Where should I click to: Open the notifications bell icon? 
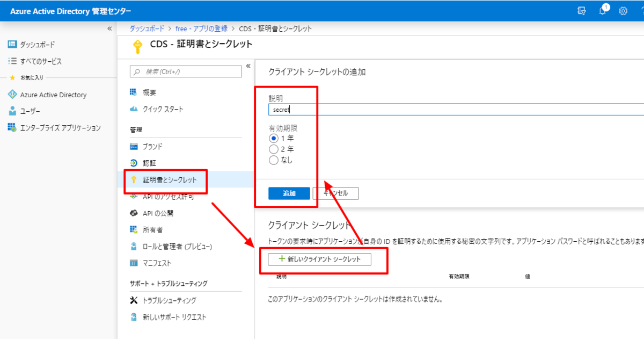coord(603,10)
